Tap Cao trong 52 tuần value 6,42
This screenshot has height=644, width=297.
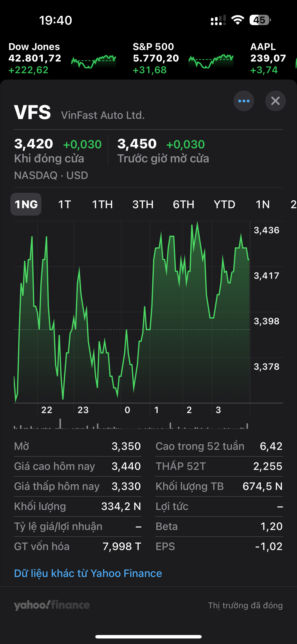coord(271,446)
